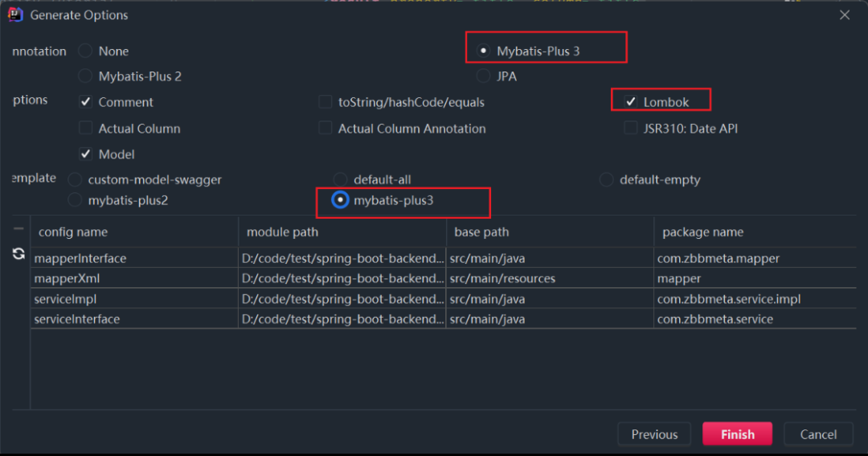Screen dimensions: 868x456
Task: Click the com.zbbmeta.service package name cell
Action: pyautogui.click(x=755, y=318)
